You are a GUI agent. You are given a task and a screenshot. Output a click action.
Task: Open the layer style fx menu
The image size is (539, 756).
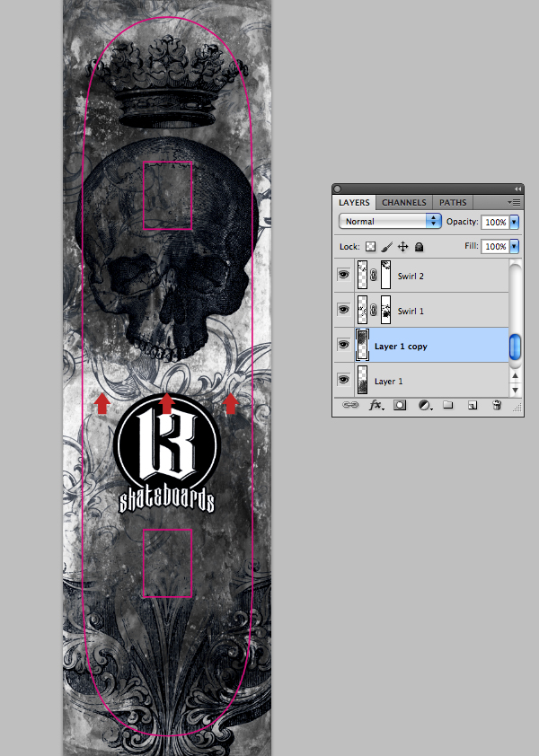coord(376,405)
